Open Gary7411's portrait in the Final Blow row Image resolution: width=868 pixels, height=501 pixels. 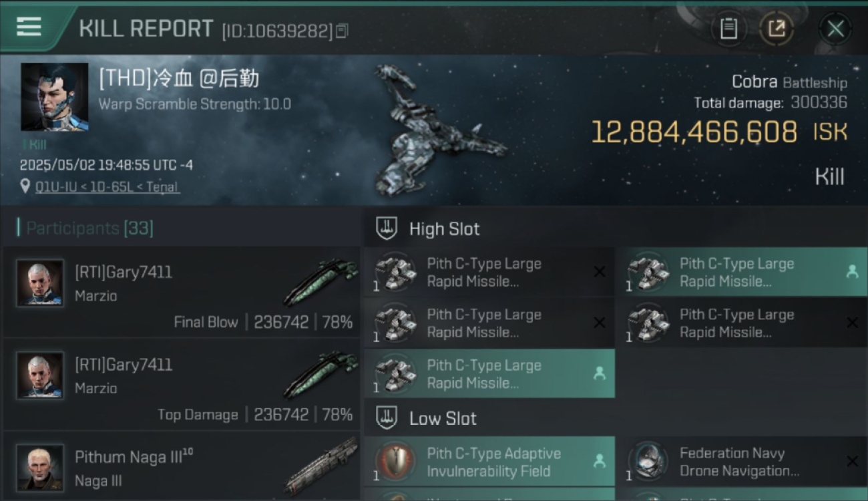point(40,283)
